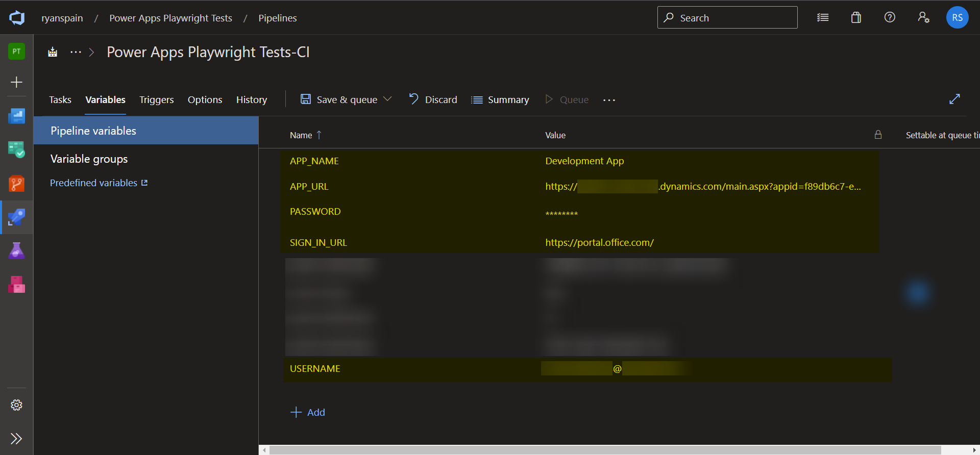Open the Overview hub icon in sidebar

(16, 116)
